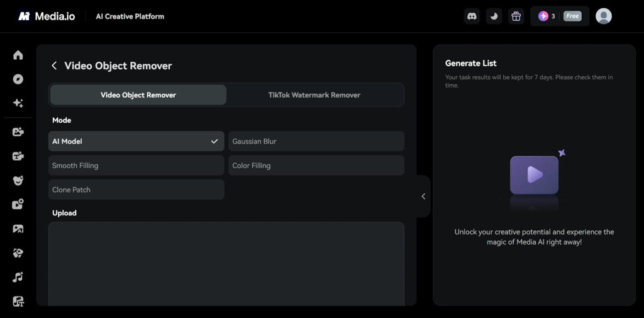Choose the Smooth Filling mode
This screenshot has height=318, width=644.
[136, 166]
